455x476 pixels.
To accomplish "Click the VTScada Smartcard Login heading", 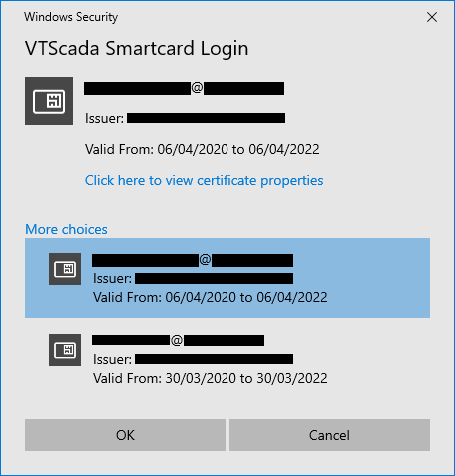I will (137, 49).
